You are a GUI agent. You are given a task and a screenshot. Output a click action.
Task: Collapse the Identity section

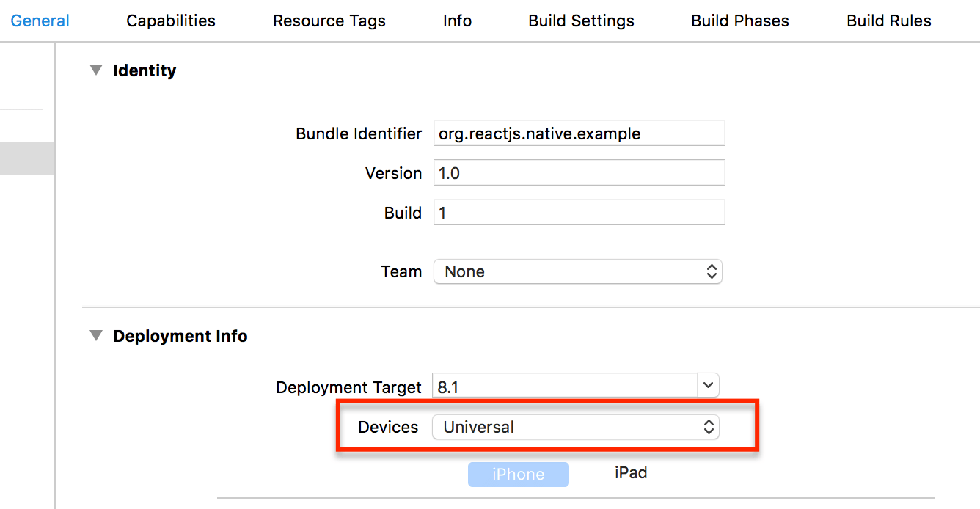click(96, 70)
